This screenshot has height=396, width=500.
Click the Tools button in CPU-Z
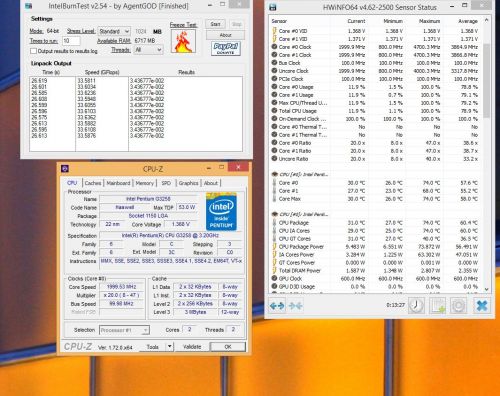[153, 347]
